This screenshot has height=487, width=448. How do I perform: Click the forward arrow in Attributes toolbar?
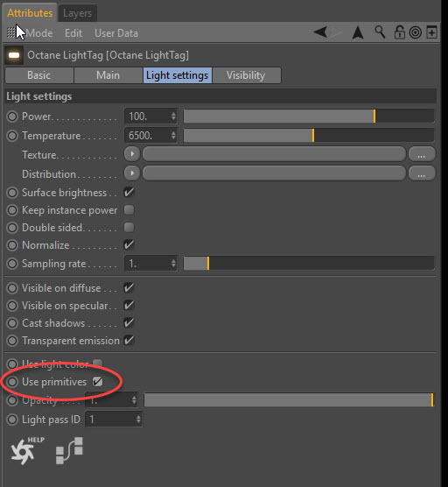tap(336, 32)
